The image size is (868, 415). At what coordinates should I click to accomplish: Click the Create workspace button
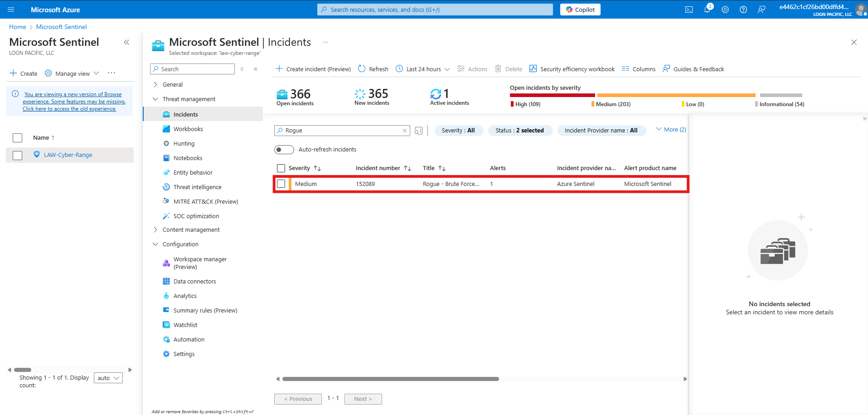[24, 73]
